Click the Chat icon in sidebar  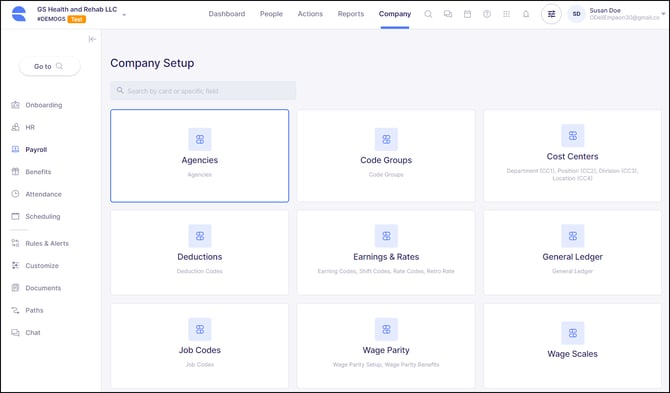point(15,332)
